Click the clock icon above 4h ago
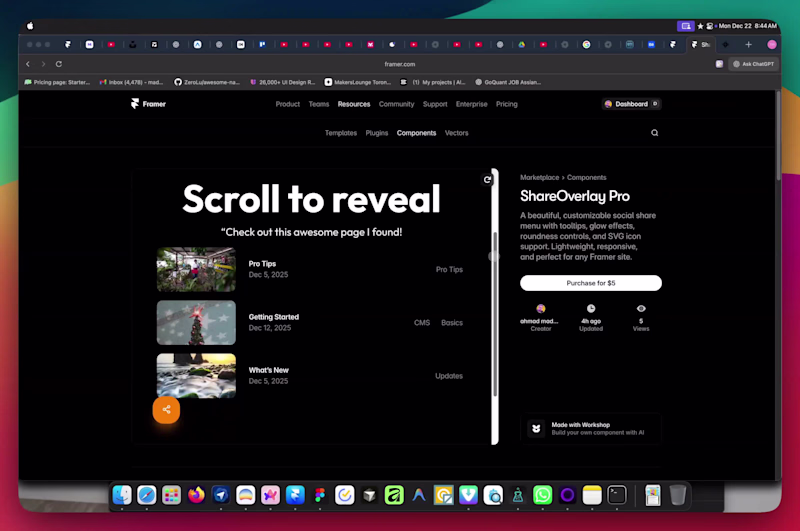The width and height of the screenshot is (800, 531). coord(591,309)
